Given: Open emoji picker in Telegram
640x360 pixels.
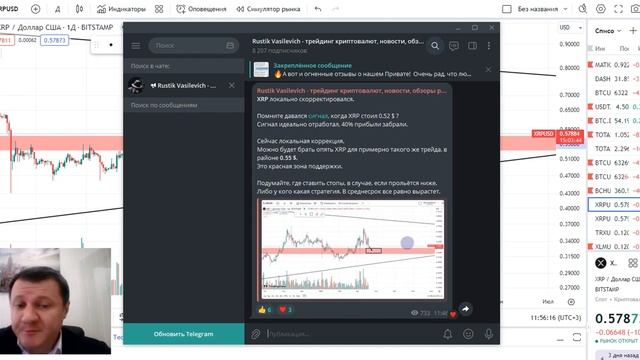Looking at the screenshot, I should tap(468, 334).
